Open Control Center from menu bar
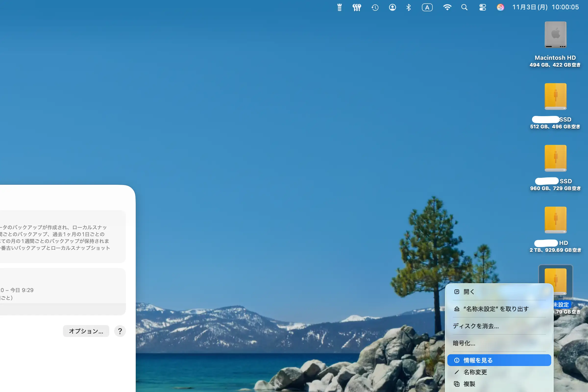588x392 pixels. [x=482, y=8]
